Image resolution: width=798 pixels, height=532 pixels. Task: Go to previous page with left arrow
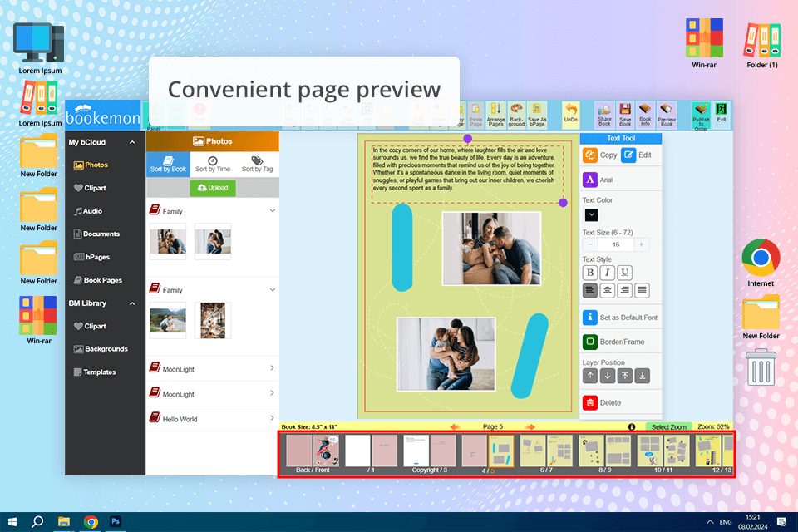pyautogui.click(x=455, y=427)
